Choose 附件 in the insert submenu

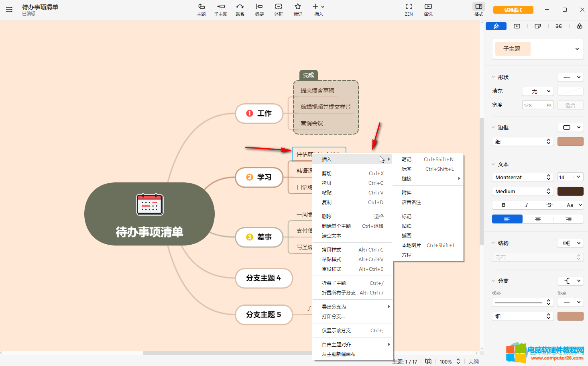[428, 193]
